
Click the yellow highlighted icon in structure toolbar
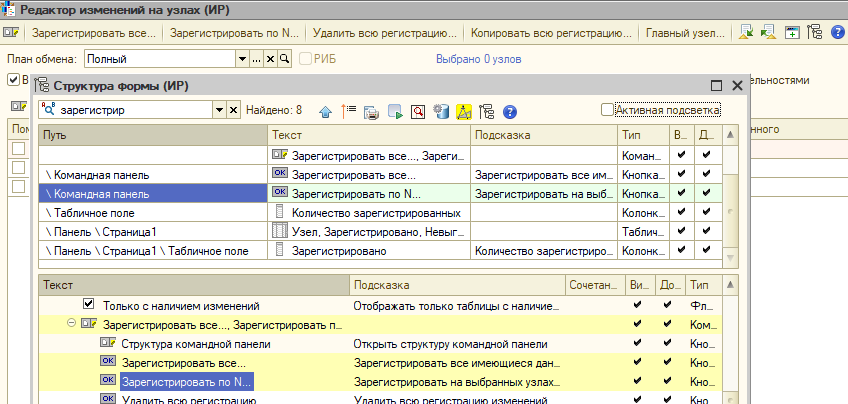pyautogui.click(x=463, y=110)
